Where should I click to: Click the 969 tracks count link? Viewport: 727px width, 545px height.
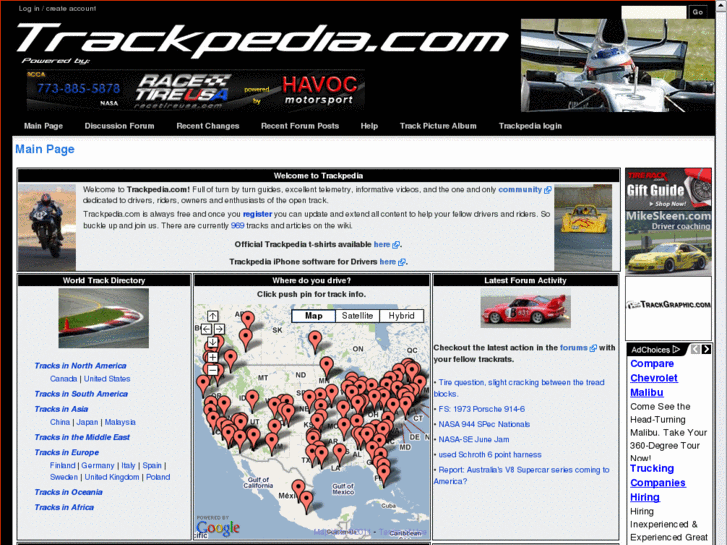[237, 225]
